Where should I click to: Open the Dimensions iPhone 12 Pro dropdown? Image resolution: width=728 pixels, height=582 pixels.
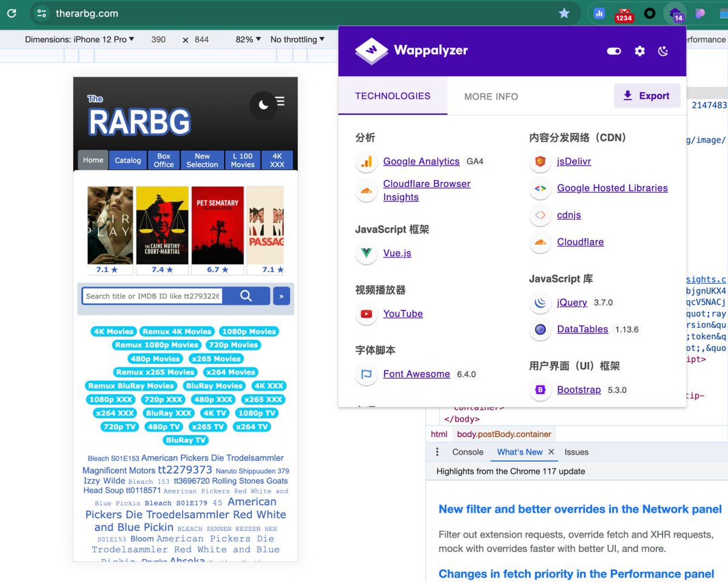pyautogui.click(x=80, y=39)
